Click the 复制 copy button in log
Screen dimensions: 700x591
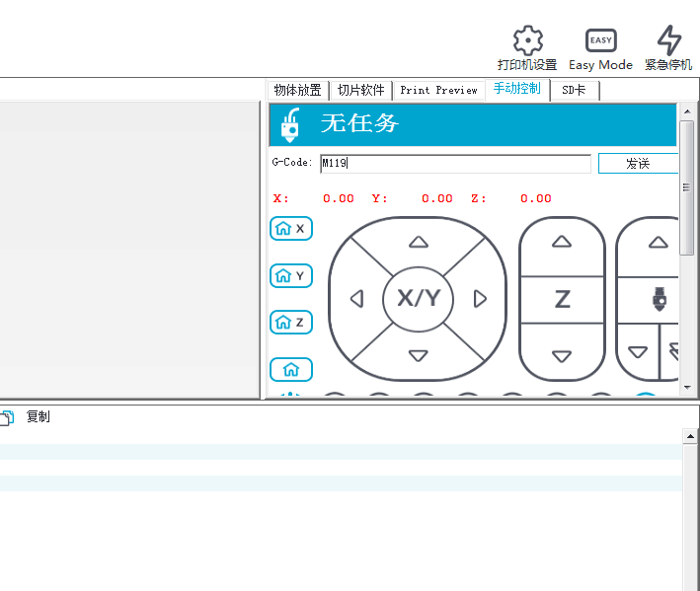(x=38, y=417)
